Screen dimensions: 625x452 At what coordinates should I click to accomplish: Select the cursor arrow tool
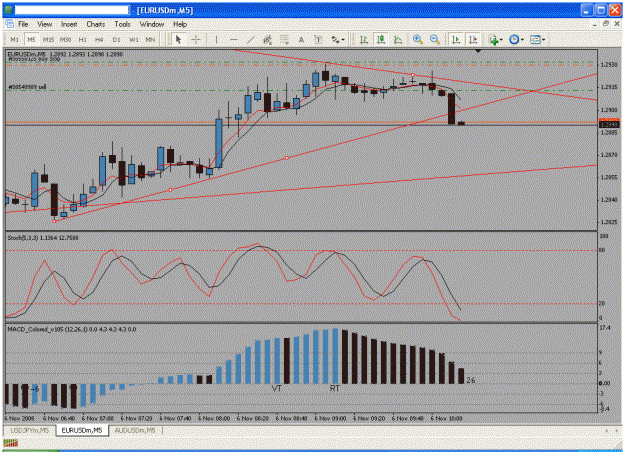(178, 39)
